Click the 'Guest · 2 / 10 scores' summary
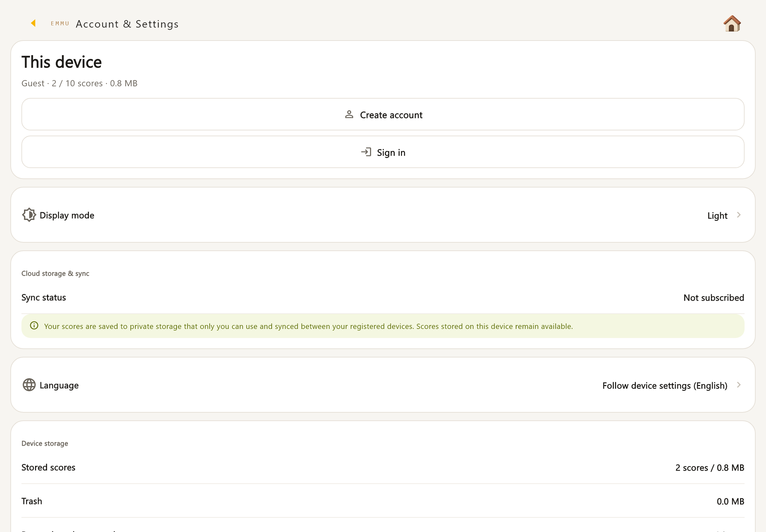 pyautogui.click(x=80, y=83)
